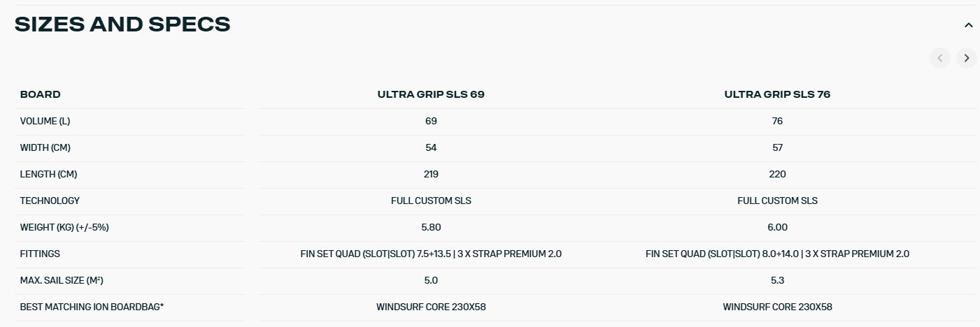
Task: Click the Sizes and Specs heading
Action: (122, 24)
